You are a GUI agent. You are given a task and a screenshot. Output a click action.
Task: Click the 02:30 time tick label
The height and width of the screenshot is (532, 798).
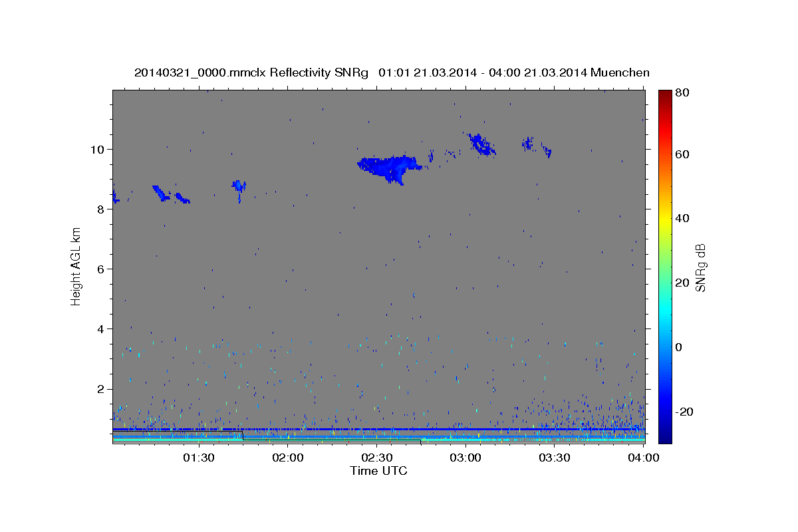tap(376, 458)
